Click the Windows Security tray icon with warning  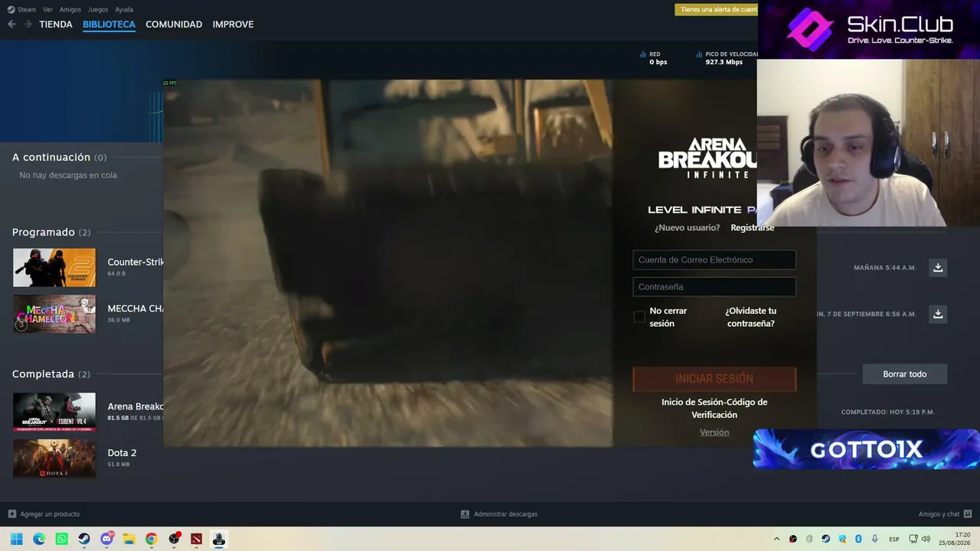pyautogui.click(x=842, y=539)
